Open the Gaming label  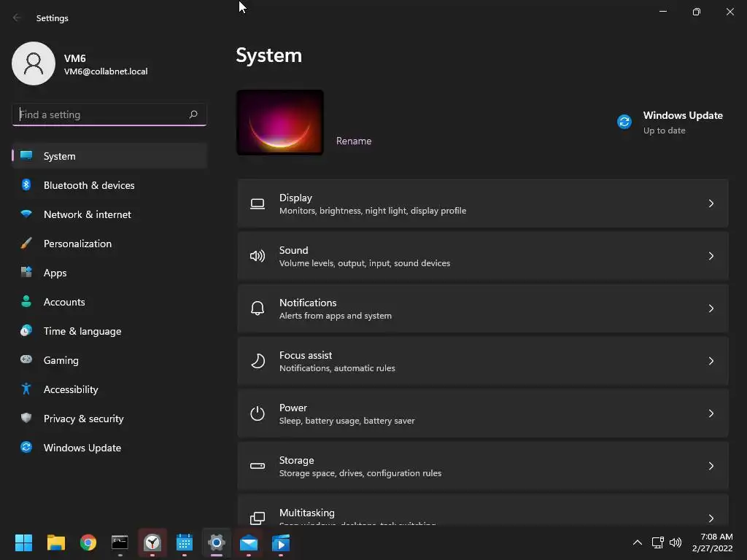(x=61, y=360)
